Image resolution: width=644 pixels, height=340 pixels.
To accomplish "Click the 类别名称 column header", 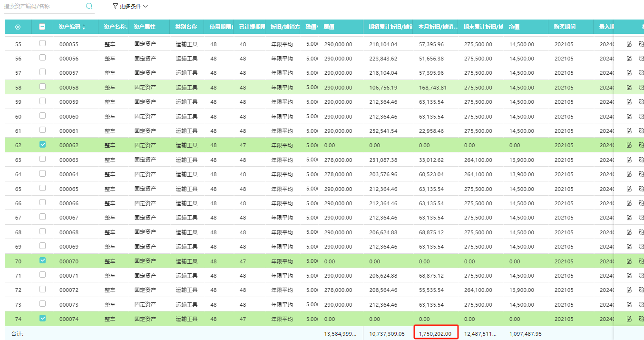I will [186, 27].
